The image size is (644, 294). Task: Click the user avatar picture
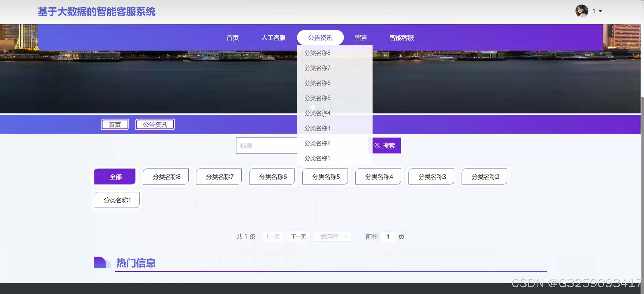coord(581,11)
